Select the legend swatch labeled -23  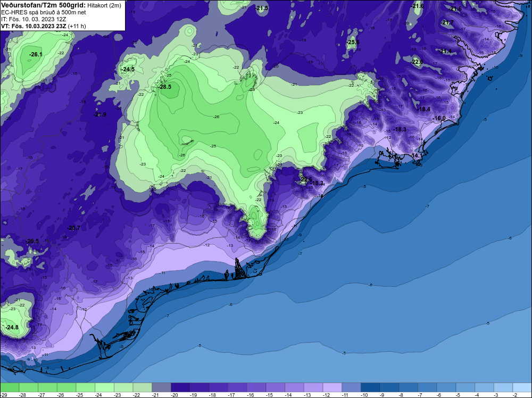coord(123,387)
